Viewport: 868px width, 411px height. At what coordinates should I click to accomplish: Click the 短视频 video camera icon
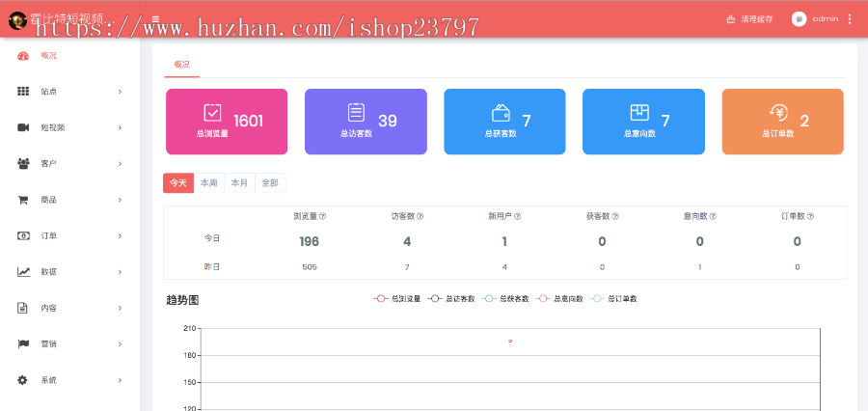pyautogui.click(x=23, y=128)
